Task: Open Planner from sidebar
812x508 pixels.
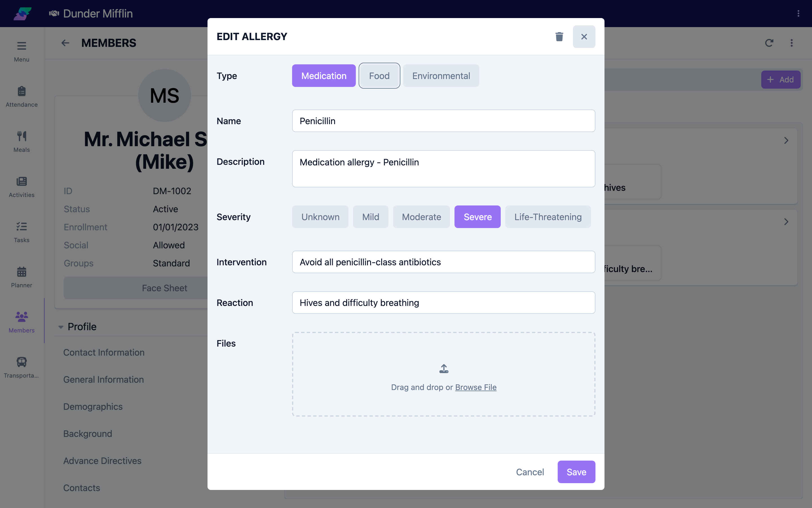Action: click(x=21, y=277)
